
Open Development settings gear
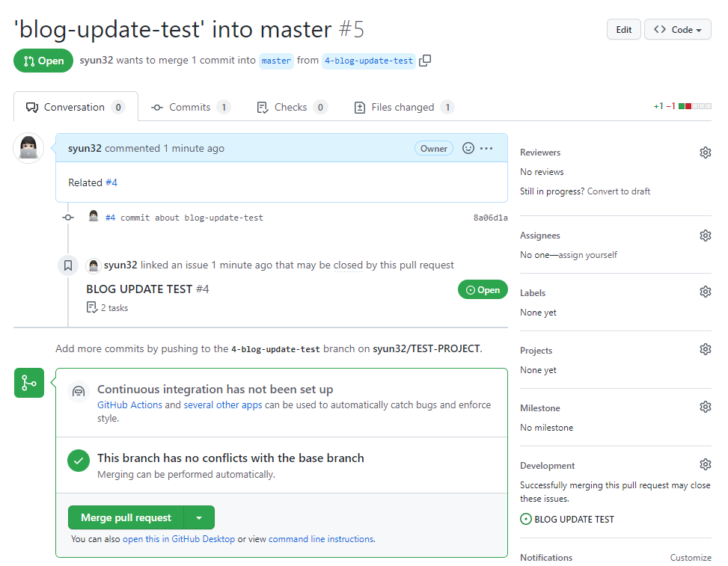coord(706,464)
